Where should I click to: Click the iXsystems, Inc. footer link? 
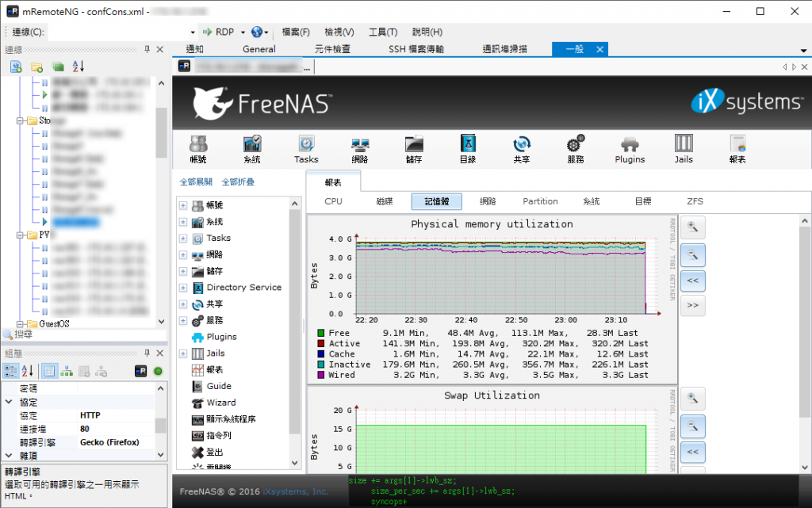tap(295, 491)
